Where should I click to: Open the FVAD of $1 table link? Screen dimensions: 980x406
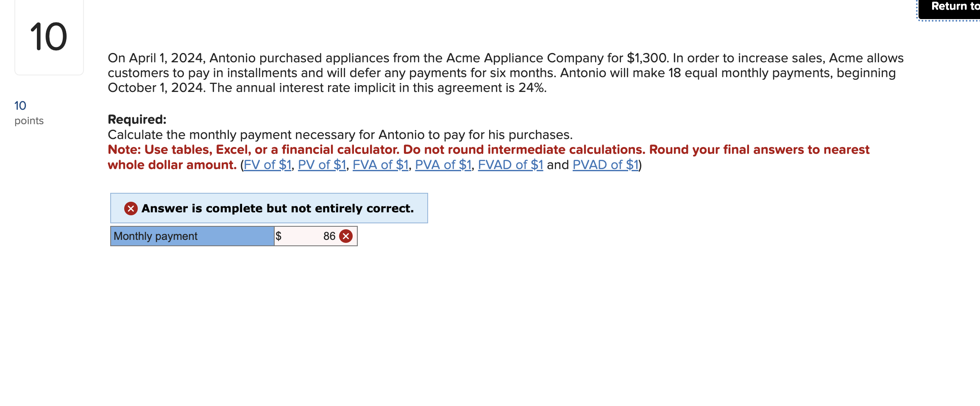pos(510,165)
